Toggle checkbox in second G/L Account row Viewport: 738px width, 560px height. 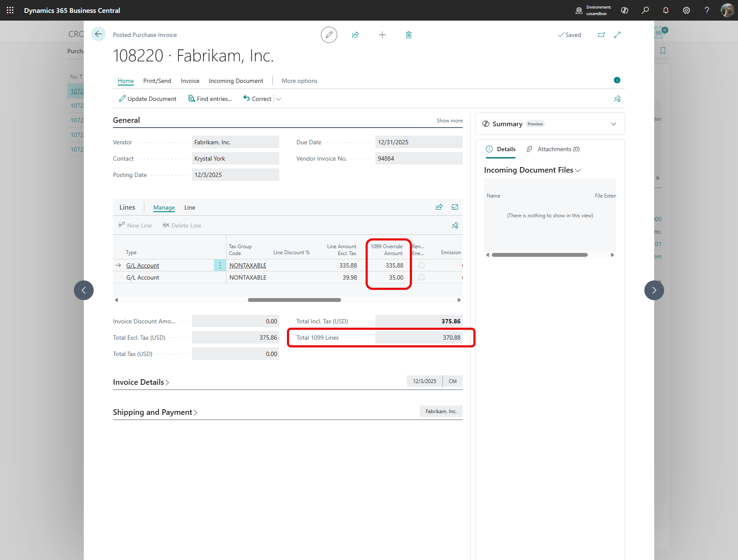click(x=421, y=277)
